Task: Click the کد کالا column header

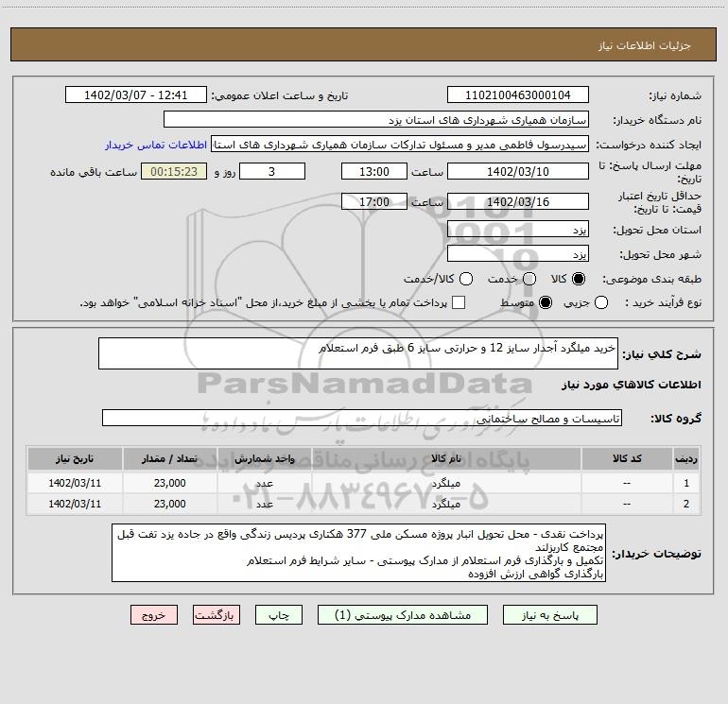Action: point(627,459)
